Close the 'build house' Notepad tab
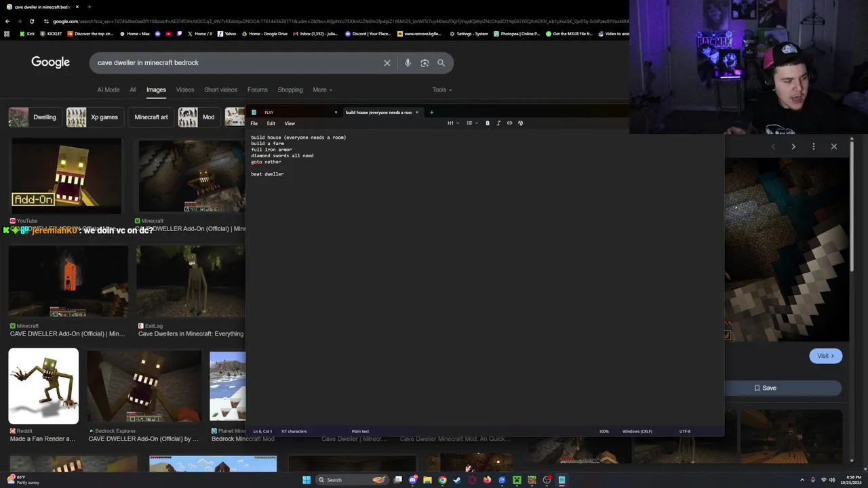This screenshot has width=868, height=488. 417,113
